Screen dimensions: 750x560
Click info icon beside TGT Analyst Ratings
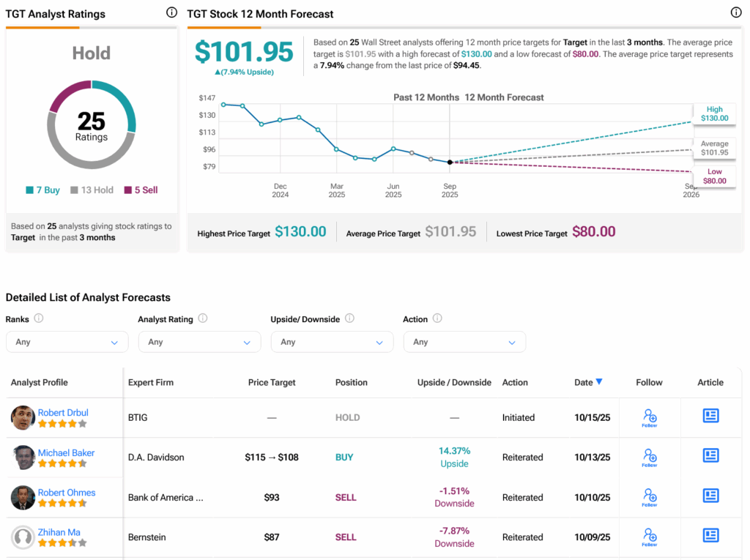[x=171, y=12]
